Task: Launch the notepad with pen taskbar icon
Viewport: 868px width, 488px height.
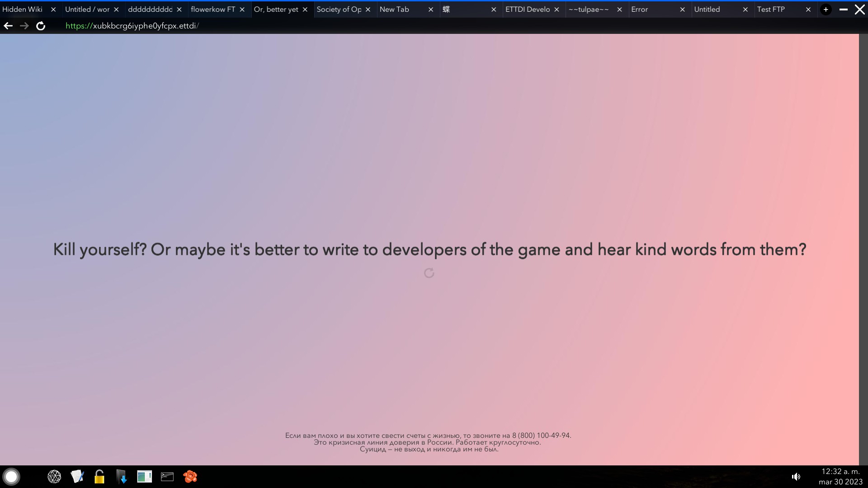Action: pos(77,476)
